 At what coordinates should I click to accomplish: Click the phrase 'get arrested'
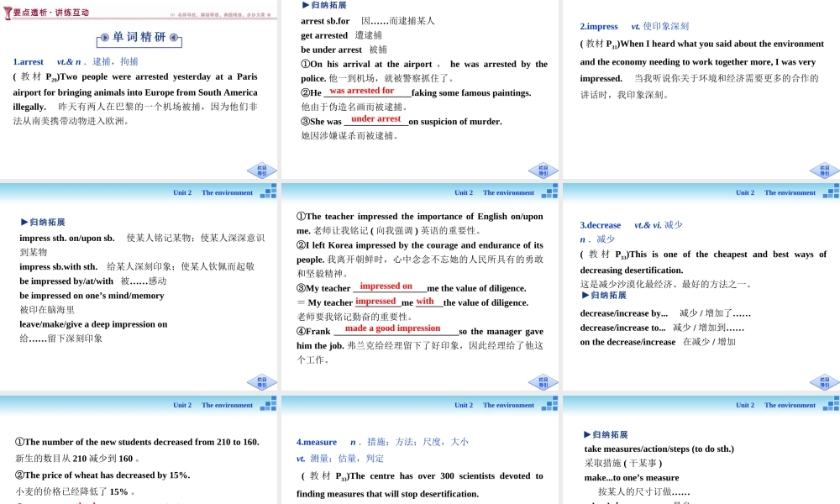click(324, 35)
